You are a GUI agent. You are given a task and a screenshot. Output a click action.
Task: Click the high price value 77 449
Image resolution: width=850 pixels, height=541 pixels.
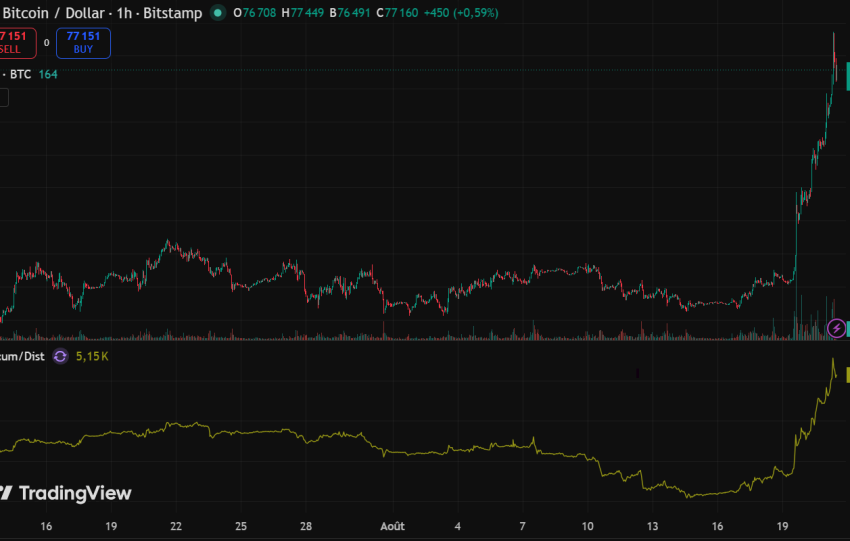click(307, 12)
